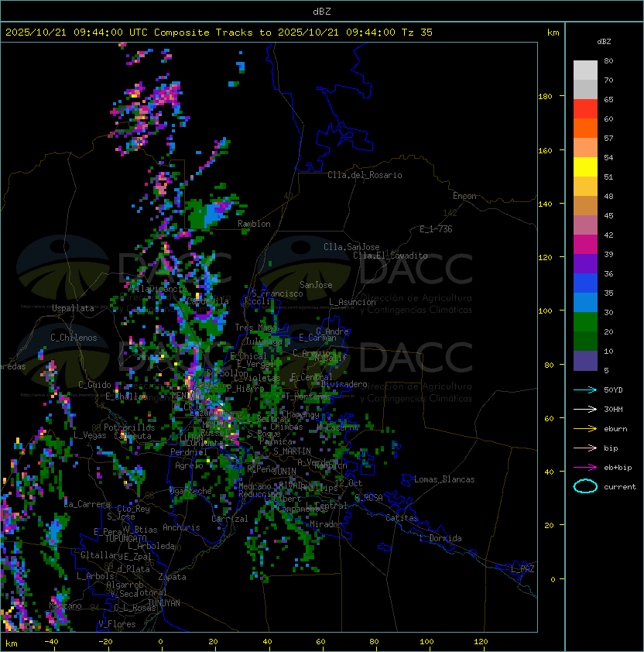Click the Agrelo place label
Screen dimensions: 644x652
(189, 465)
